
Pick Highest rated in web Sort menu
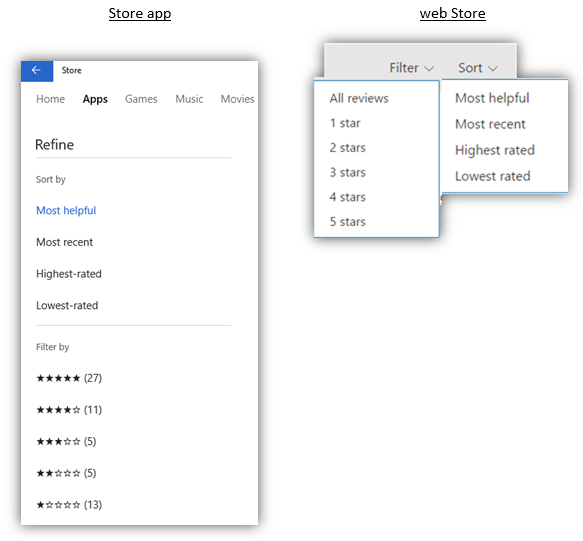coord(495,150)
